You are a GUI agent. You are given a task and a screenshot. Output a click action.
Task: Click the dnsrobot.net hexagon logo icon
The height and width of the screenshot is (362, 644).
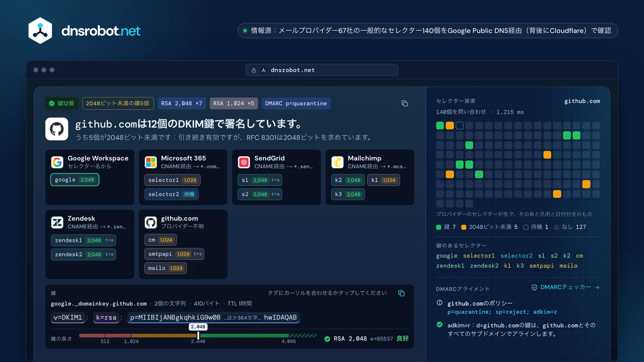[x=40, y=31]
